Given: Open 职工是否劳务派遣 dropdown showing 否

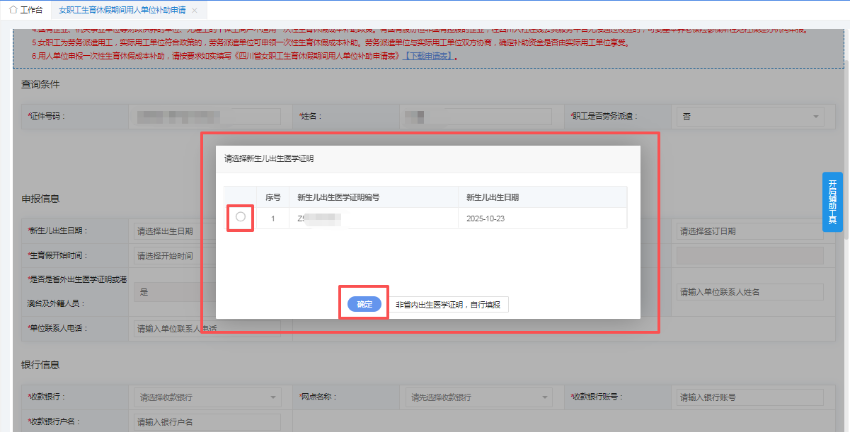Looking at the screenshot, I should click(x=750, y=117).
